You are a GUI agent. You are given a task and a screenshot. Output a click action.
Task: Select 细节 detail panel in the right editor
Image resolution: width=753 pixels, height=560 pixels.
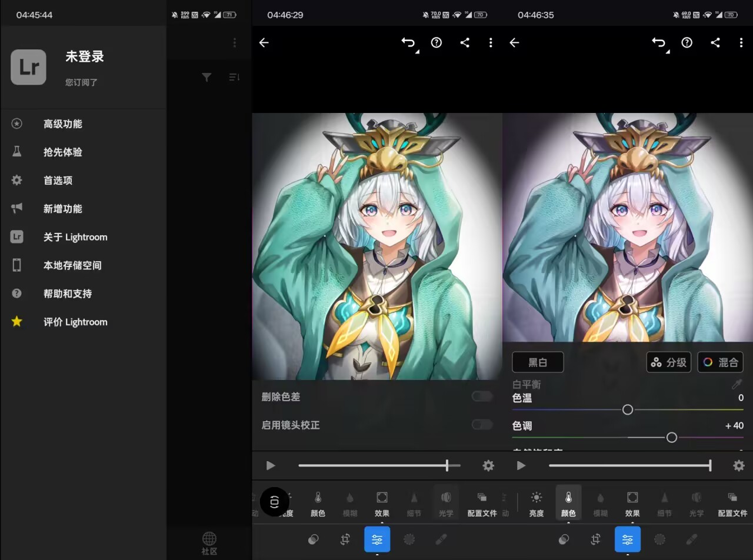665,504
